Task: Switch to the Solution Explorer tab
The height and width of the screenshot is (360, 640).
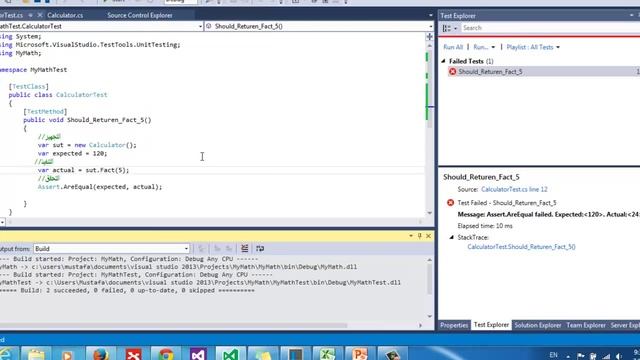Action: 538,325
